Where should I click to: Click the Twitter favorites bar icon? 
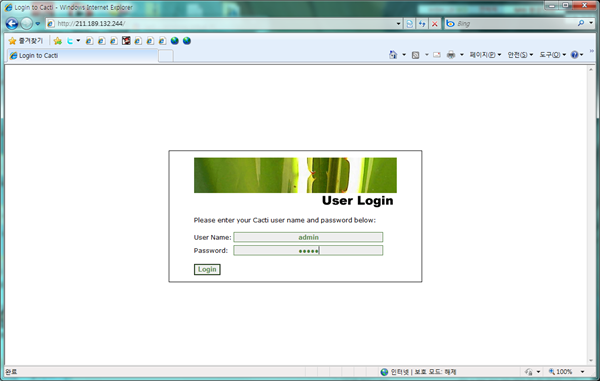(x=70, y=41)
